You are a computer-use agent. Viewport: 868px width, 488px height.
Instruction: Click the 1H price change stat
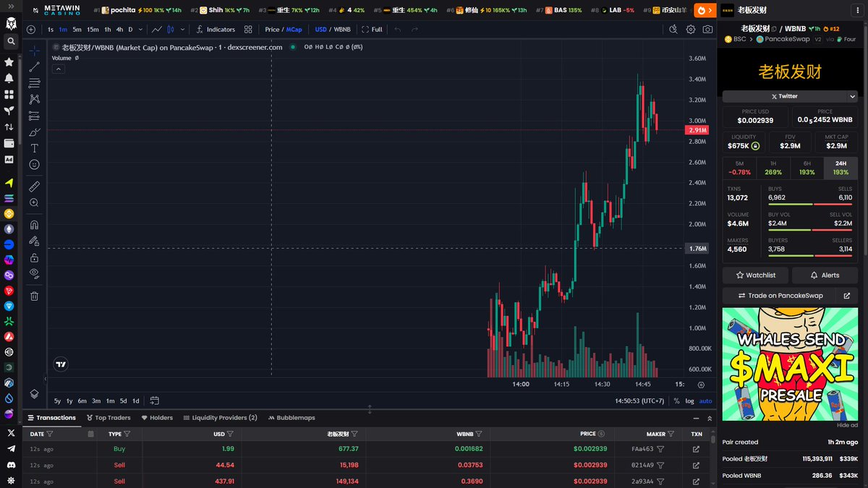pos(773,168)
